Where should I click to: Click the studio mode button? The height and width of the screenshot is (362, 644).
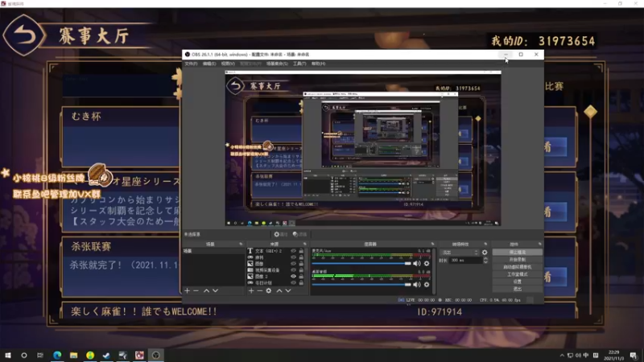[x=517, y=274]
